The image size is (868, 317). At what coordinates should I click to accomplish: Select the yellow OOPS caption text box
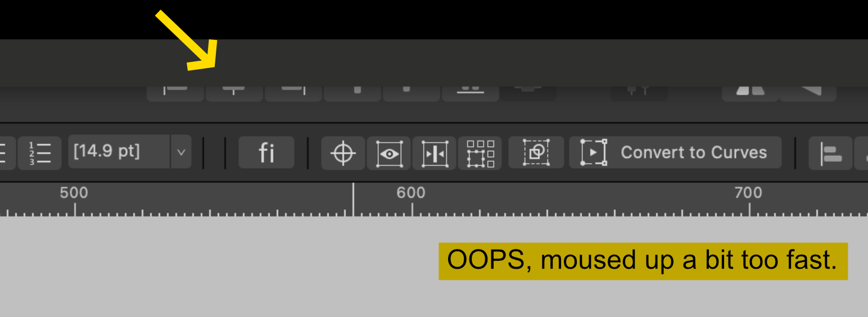[x=643, y=261]
